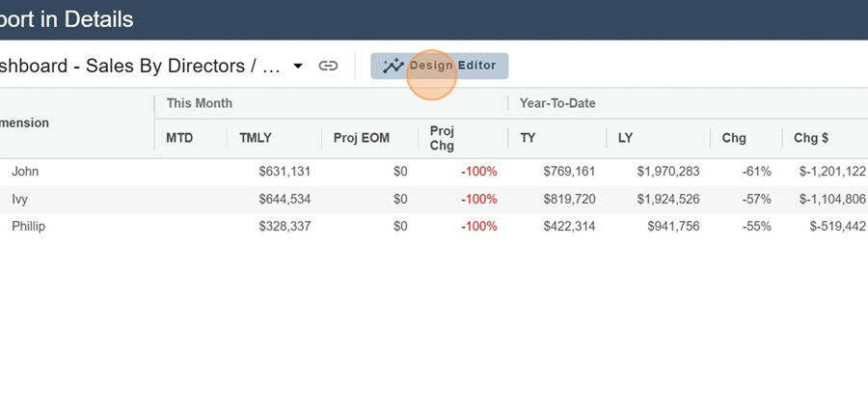Image resolution: width=868 pixels, height=411 pixels.
Task: Select the Ivy row name
Action: point(19,199)
